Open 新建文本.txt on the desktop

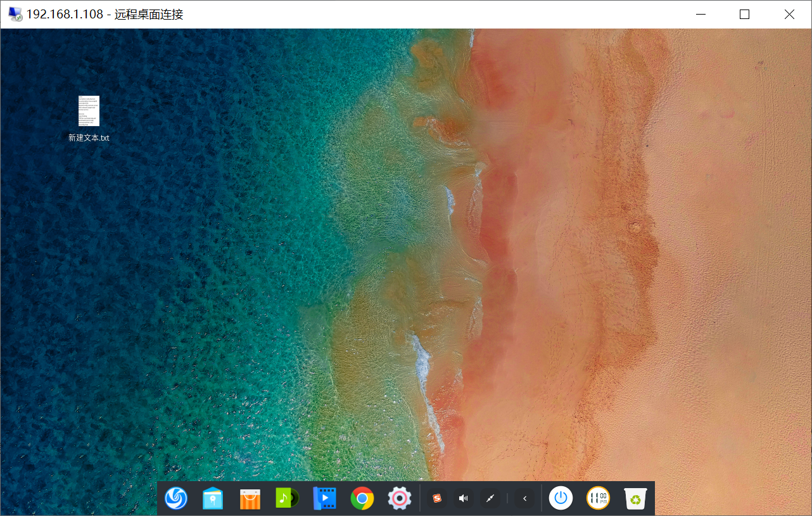[x=89, y=111]
